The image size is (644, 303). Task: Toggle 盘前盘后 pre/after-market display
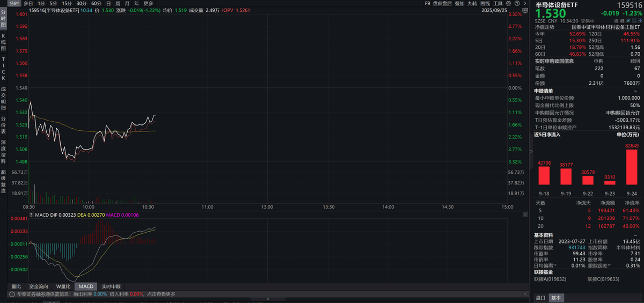pos(442,3)
